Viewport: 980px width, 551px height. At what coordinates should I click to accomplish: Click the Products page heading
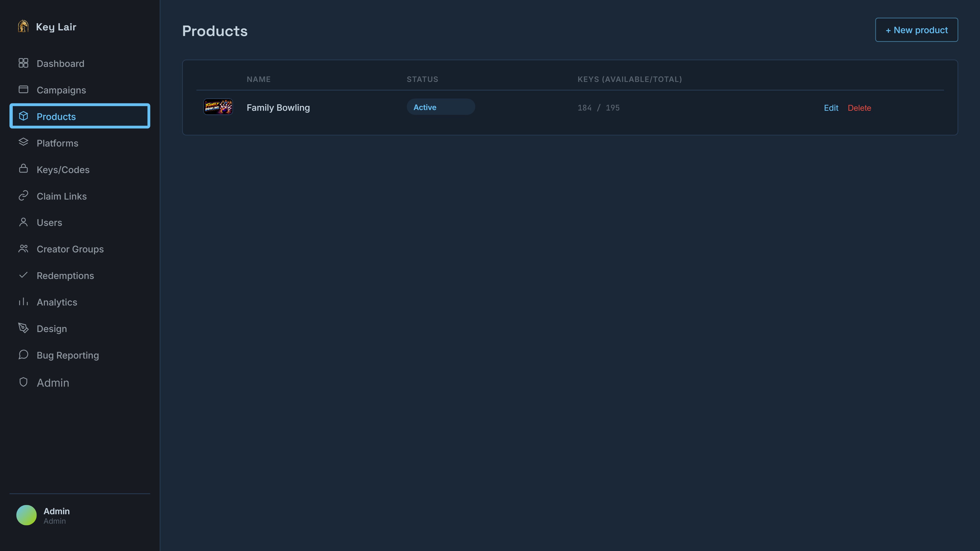(x=215, y=31)
